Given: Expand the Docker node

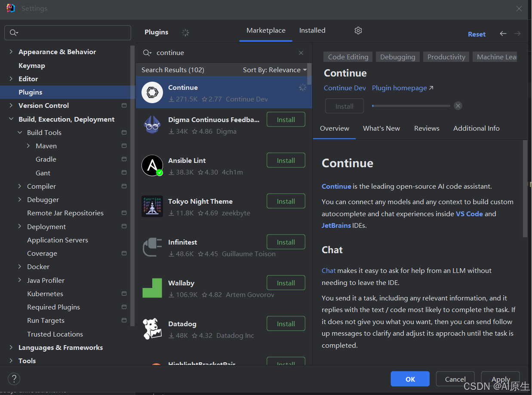Looking at the screenshot, I should 20,267.
